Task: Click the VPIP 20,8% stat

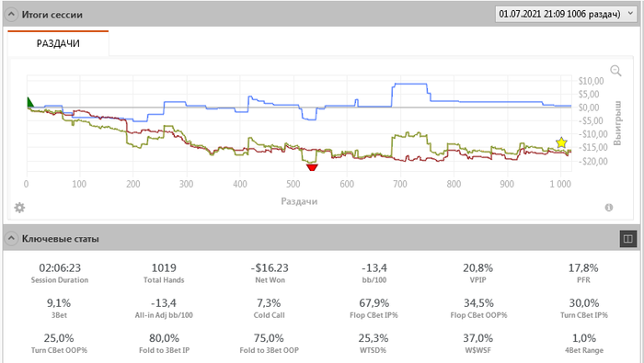Action: point(478,273)
